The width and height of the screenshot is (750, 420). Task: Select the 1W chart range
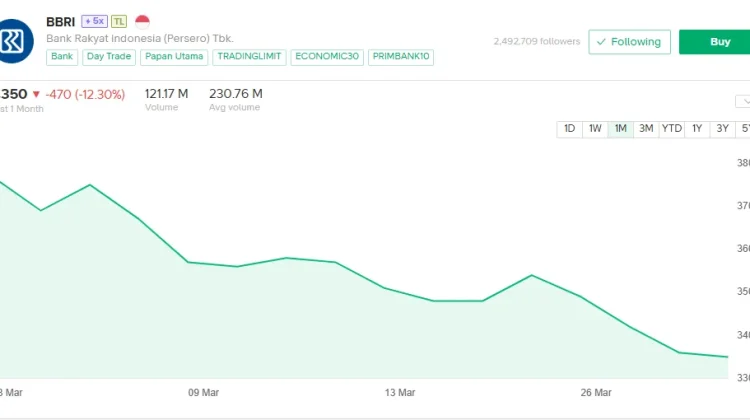(595, 129)
